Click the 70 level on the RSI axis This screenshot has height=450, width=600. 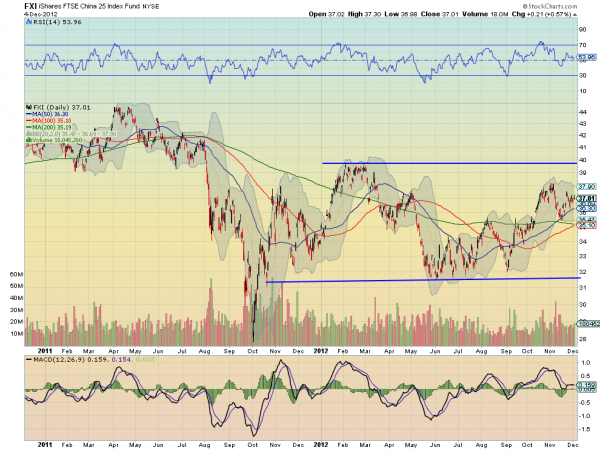582,45
